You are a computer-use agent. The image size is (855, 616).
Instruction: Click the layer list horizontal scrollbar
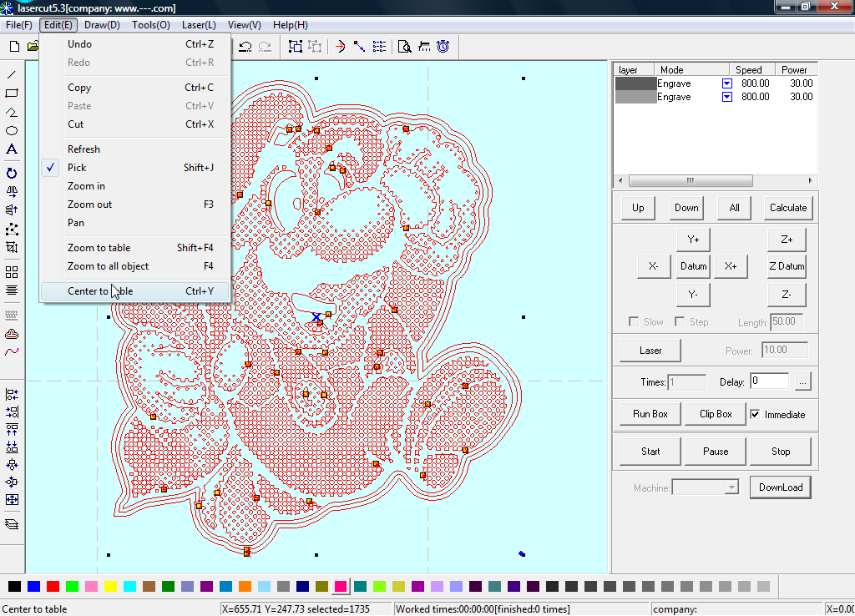715,180
